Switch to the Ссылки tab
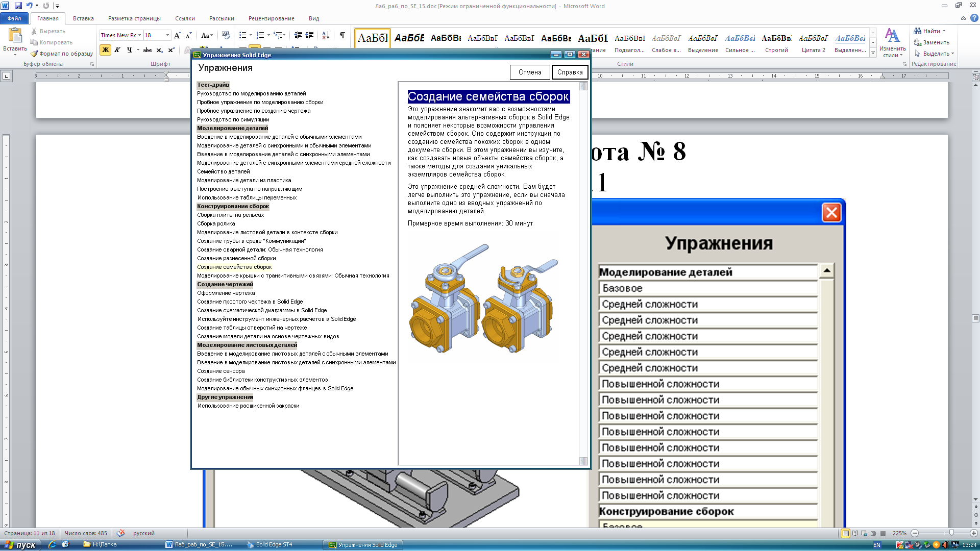The height and width of the screenshot is (551, 980). pos(185,18)
